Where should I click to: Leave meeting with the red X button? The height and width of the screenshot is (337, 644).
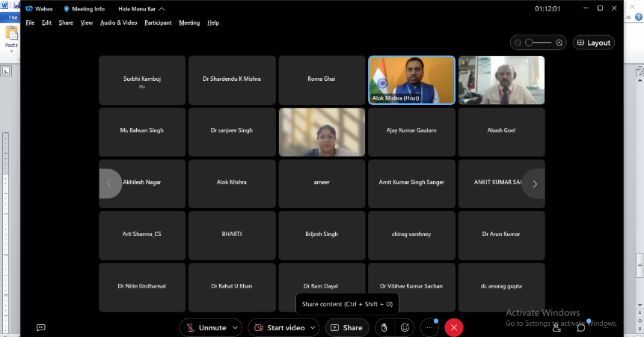453,327
